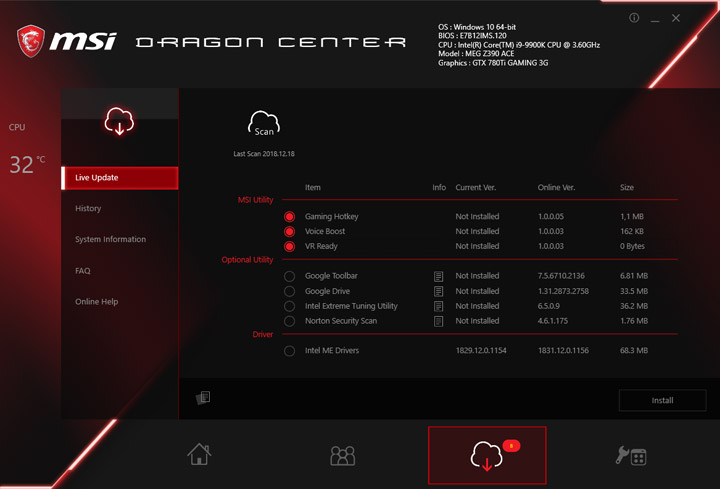Screen dimensions: 720x489
Task: Open info document for Google Toolbar
Action: (x=439, y=276)
